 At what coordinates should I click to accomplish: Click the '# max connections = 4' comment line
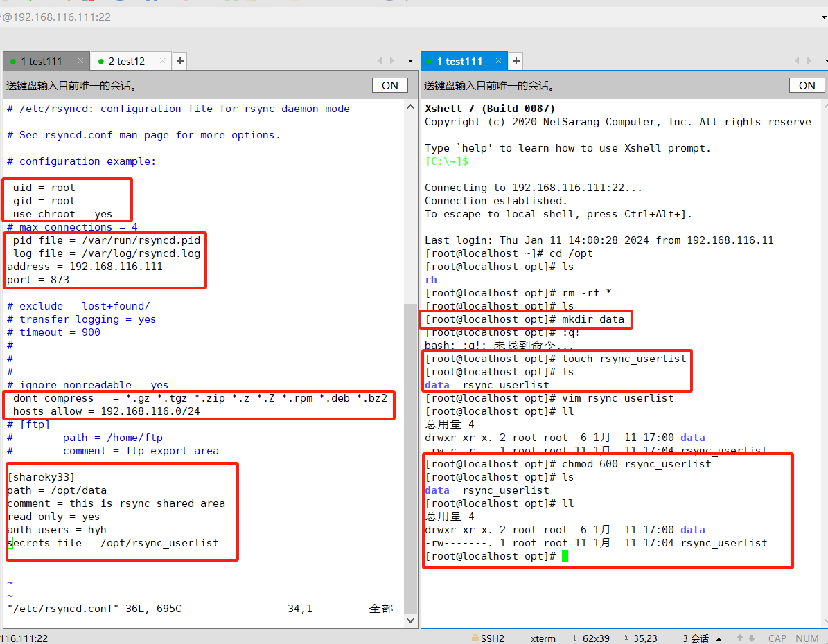tap(72, 227)
